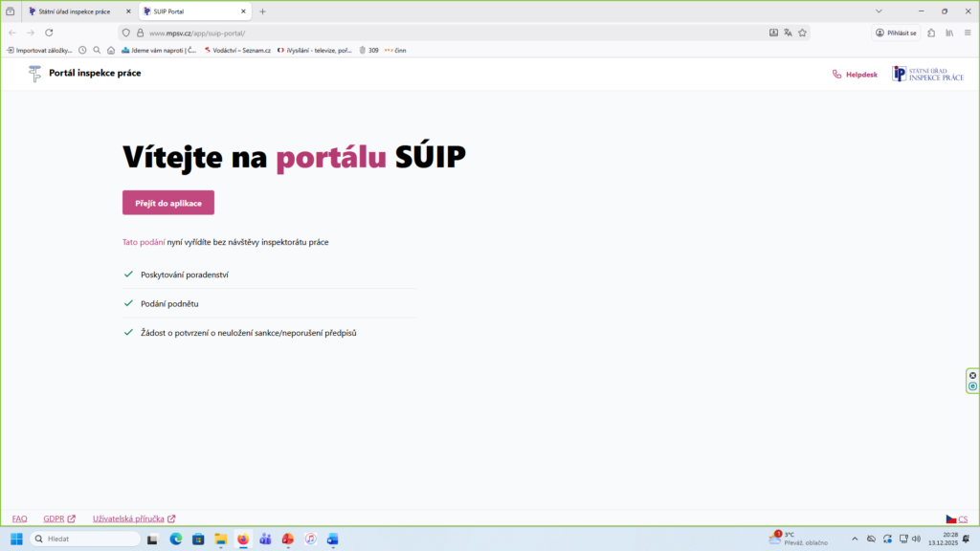Screen dimensions: 980x551
Task: Open the page translation icon in address bar
Action: tap(788, 33)
